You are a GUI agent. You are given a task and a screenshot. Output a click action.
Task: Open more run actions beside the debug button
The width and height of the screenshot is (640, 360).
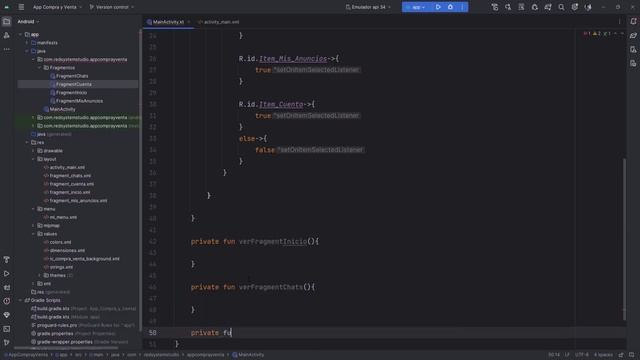tap(462, 7)
